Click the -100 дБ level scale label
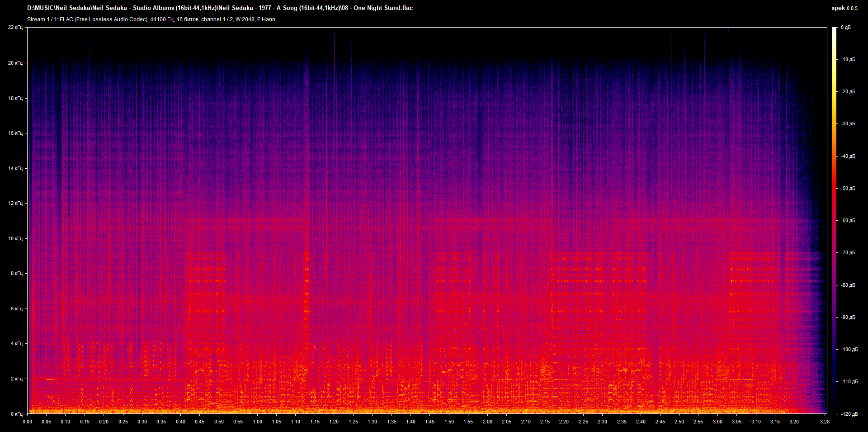This screenshot has height=432, width=868. 849,350
